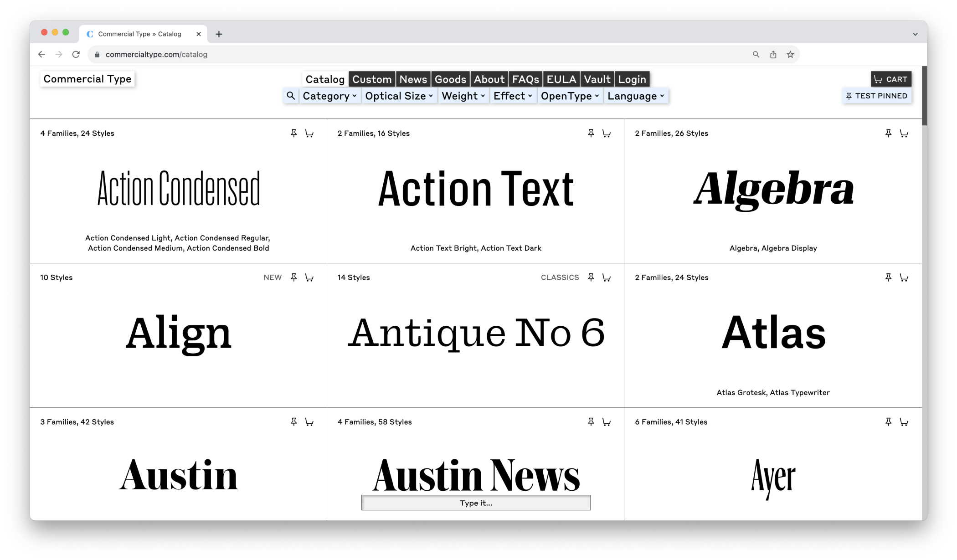Pin the Action Condensed family
The image size is (957, 560).
(294, 133)
